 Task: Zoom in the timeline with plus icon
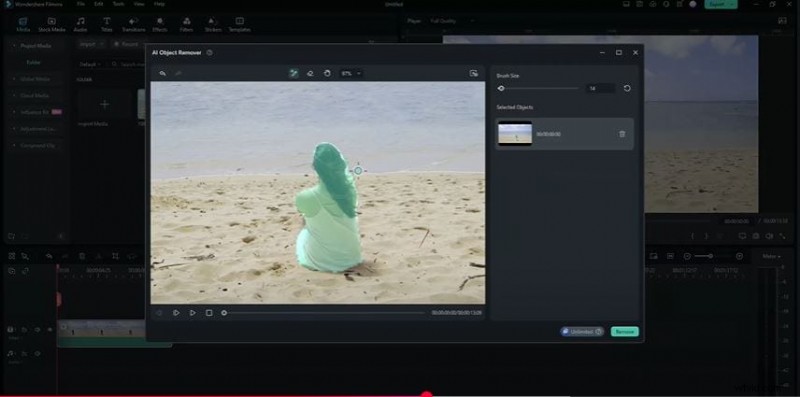point(739,256)
